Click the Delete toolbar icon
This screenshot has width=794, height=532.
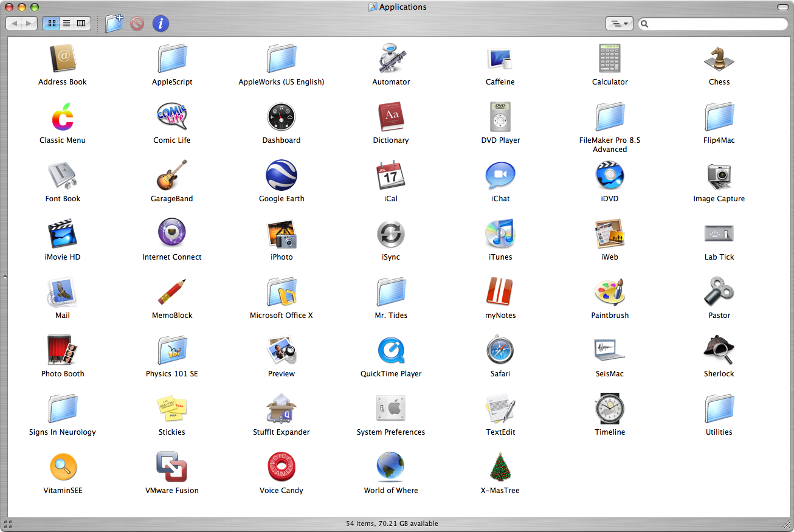point(137,24)
